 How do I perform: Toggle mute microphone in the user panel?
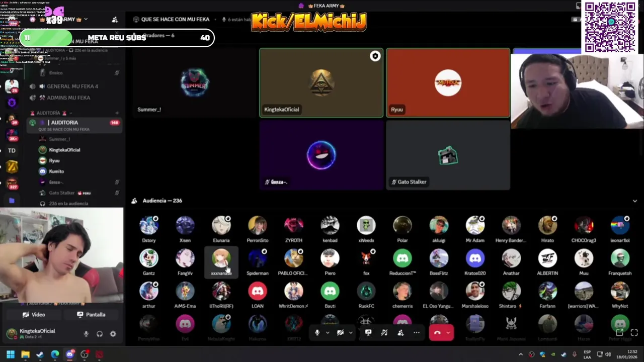coord(86,334)
